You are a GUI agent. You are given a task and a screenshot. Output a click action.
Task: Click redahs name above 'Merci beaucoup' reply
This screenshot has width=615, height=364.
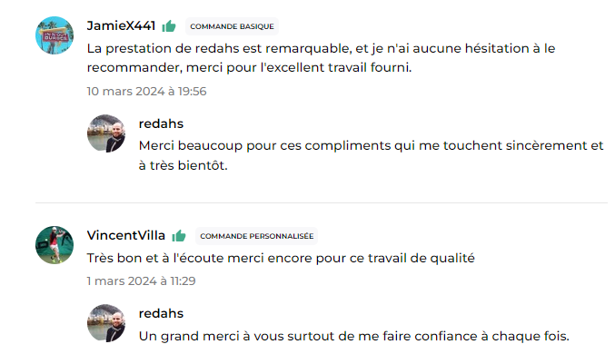pos(161,123)
